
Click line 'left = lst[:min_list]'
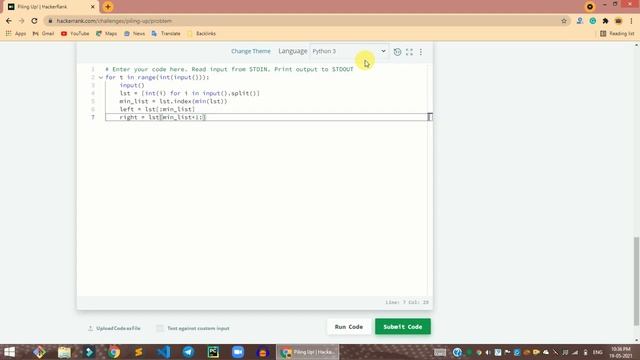157,109
